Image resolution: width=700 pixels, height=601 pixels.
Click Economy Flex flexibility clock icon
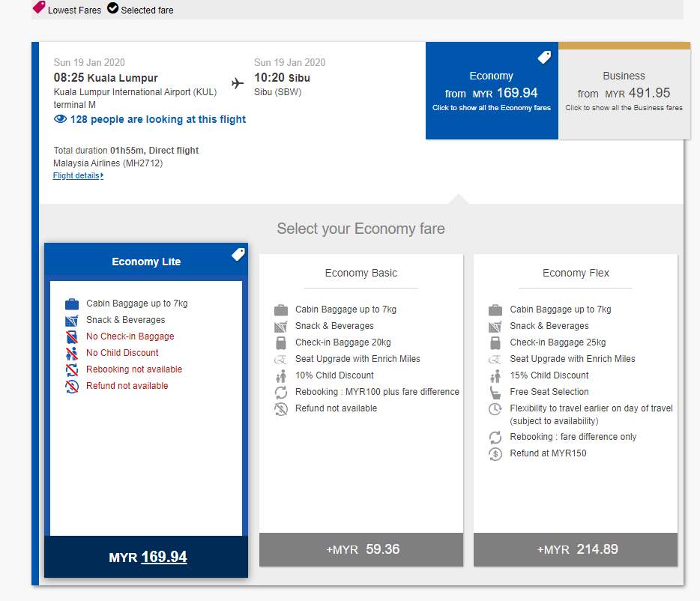pos(495,408)
